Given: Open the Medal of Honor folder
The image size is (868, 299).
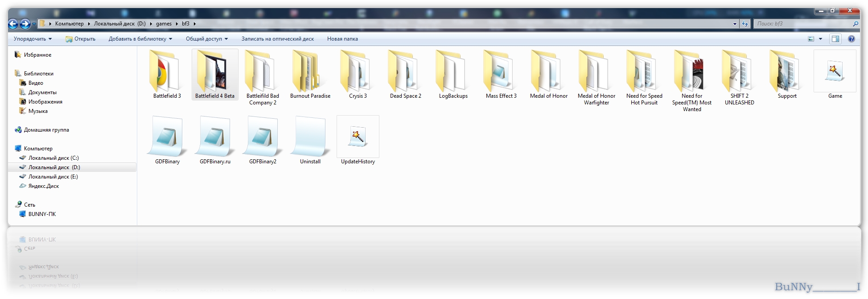Looking at the screenshot, I should 549,75.
